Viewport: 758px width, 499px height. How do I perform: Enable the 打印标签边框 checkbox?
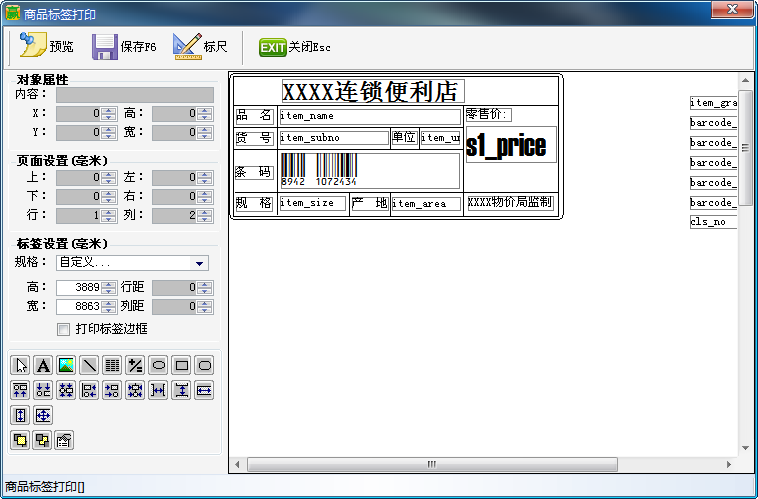64,329
